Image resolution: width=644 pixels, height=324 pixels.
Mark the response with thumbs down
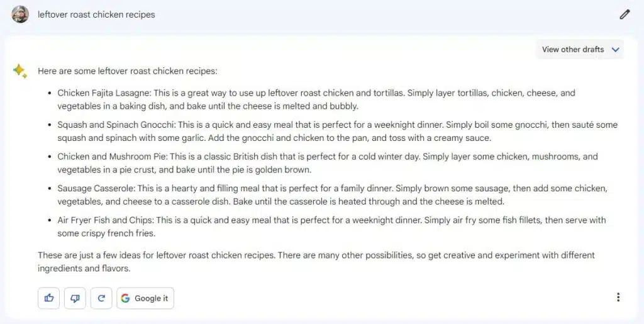click(75, 298)
